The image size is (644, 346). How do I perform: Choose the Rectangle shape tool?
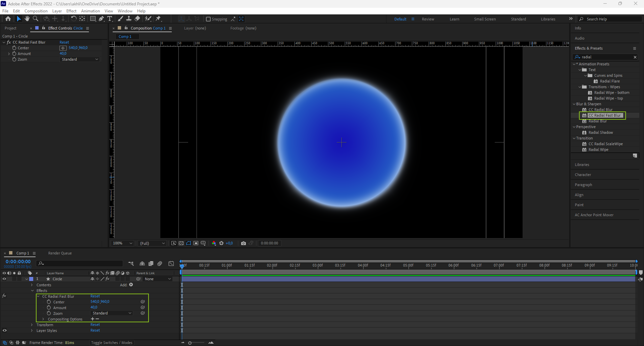pyautogui.click(x=93, y=19)
